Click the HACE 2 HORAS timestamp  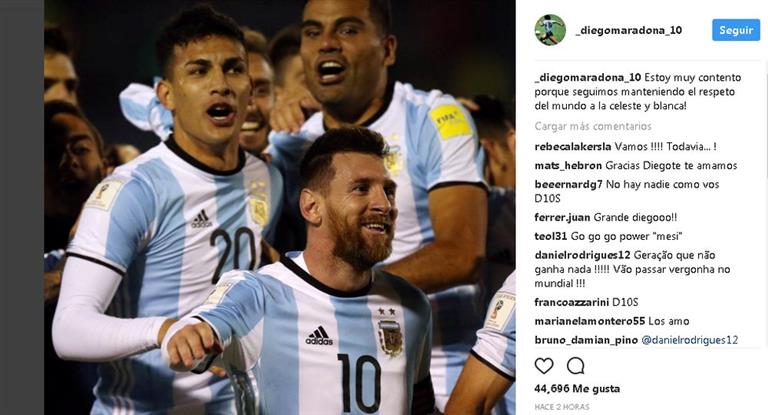562,407
